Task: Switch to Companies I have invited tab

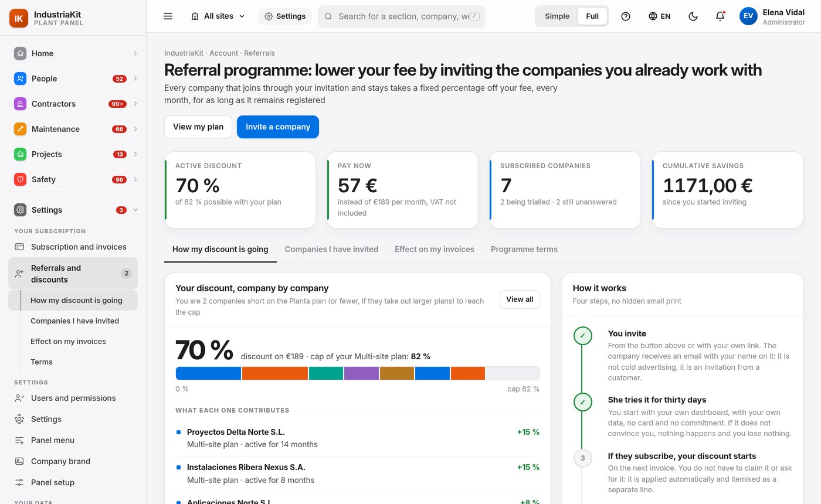Action: coord(331,250)
